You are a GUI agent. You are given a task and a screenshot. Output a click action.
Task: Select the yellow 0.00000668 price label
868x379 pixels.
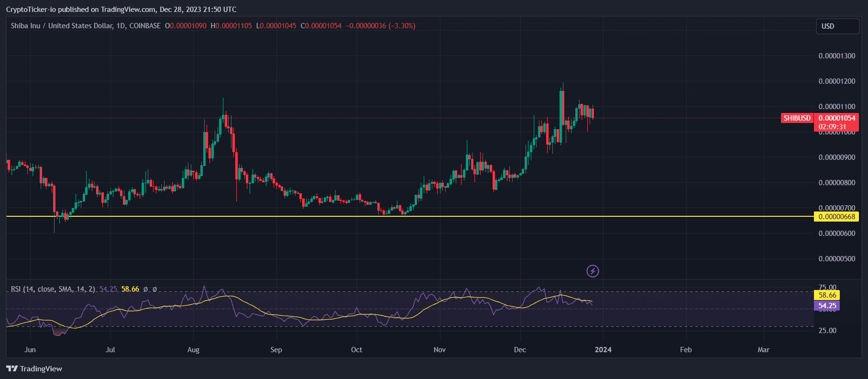pyautogui.click(x=836, y=217)
